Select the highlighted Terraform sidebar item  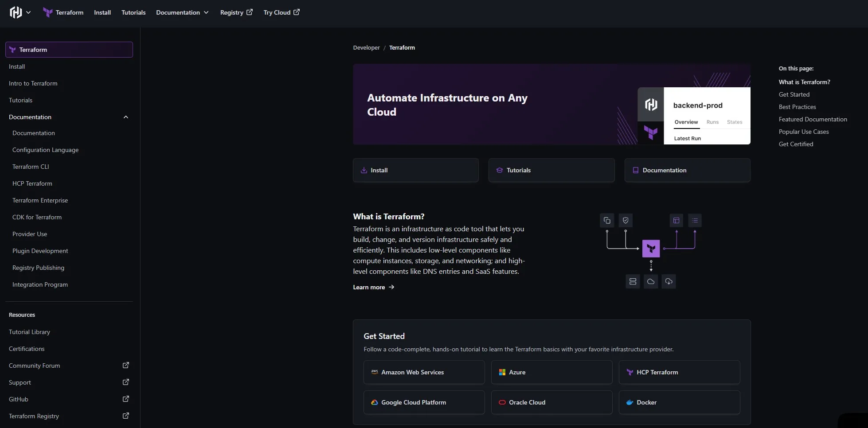(69, 50)
